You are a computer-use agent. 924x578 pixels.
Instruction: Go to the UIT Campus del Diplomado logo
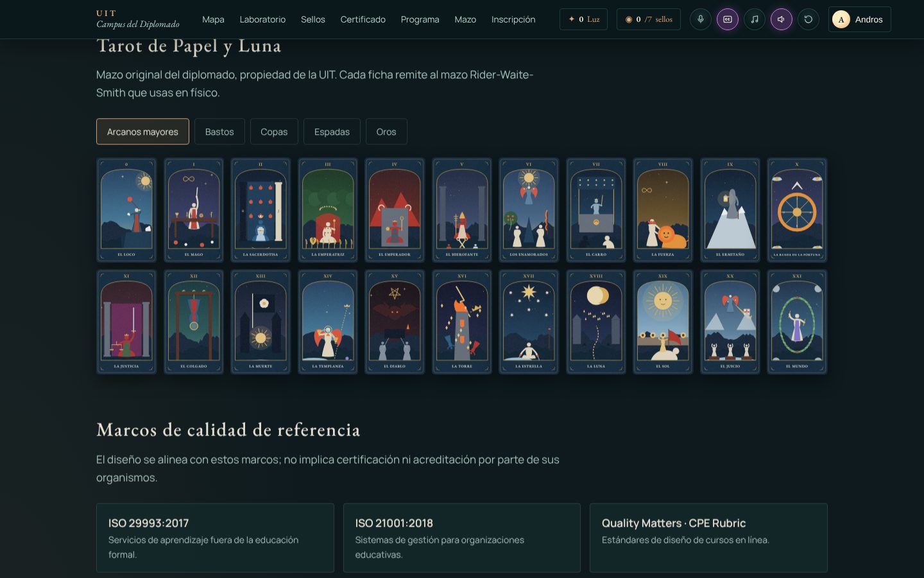(138, 19)
